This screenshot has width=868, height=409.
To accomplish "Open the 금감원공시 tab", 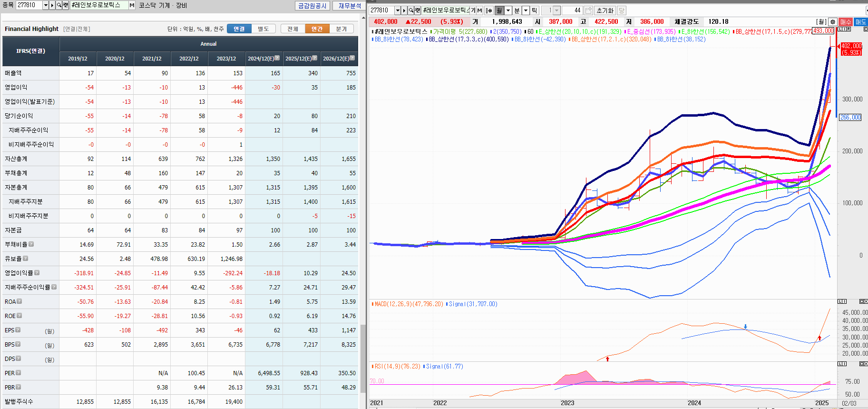I will click(x=312, y=6).
